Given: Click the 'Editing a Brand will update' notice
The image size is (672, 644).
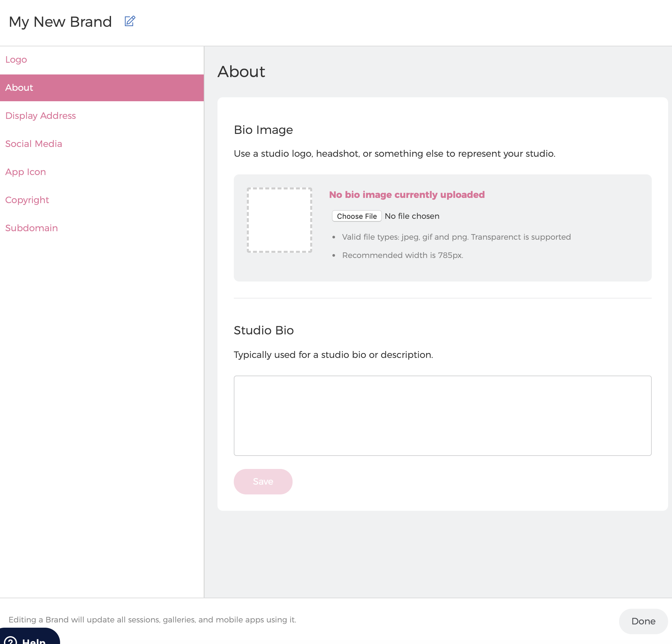Looking at the screenshot, I should (x=152, y=620).
